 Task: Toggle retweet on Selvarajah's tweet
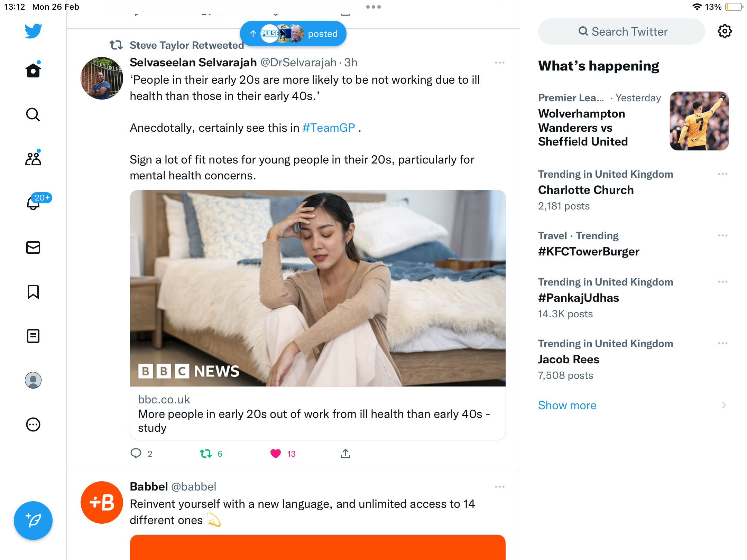click(206, 454)
